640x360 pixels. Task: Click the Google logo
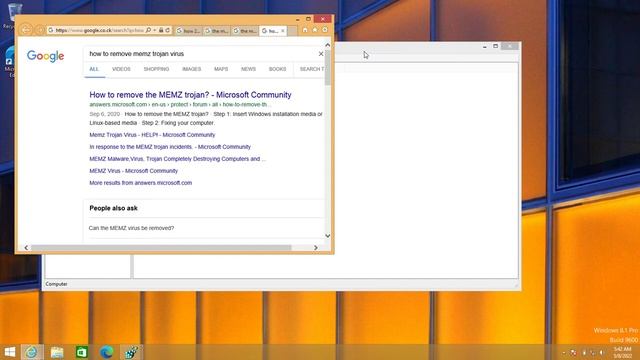(x=45, y=56)
